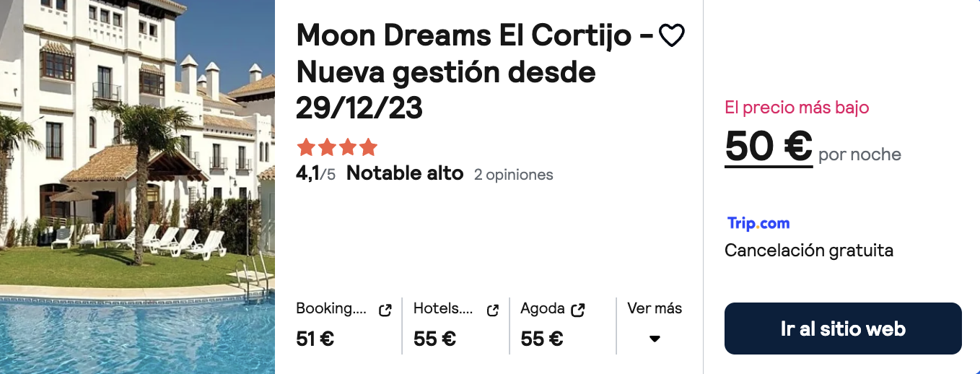Click the 4,1/5 rating score
980x374 pixels.
[316, 173]
